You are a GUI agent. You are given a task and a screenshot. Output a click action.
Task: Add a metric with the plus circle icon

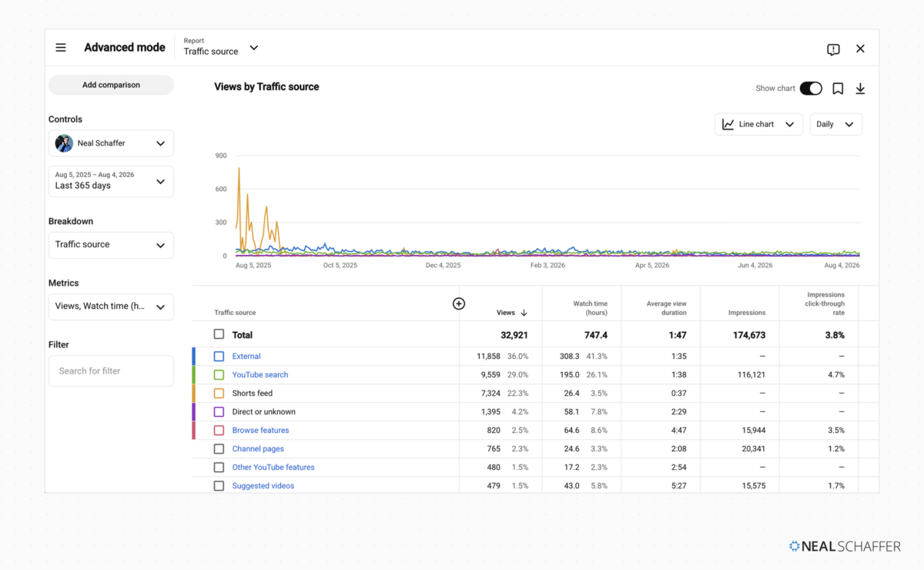tap(459, 303)
